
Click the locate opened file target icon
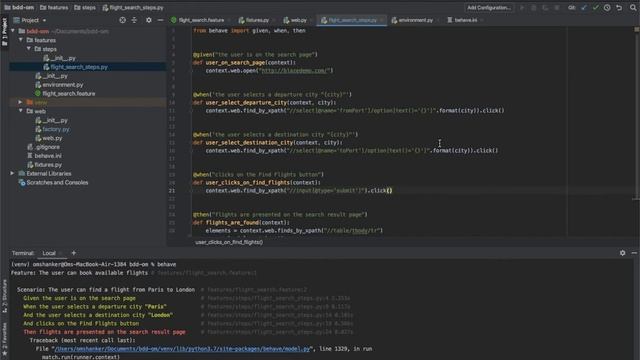(x=122, y=20)
